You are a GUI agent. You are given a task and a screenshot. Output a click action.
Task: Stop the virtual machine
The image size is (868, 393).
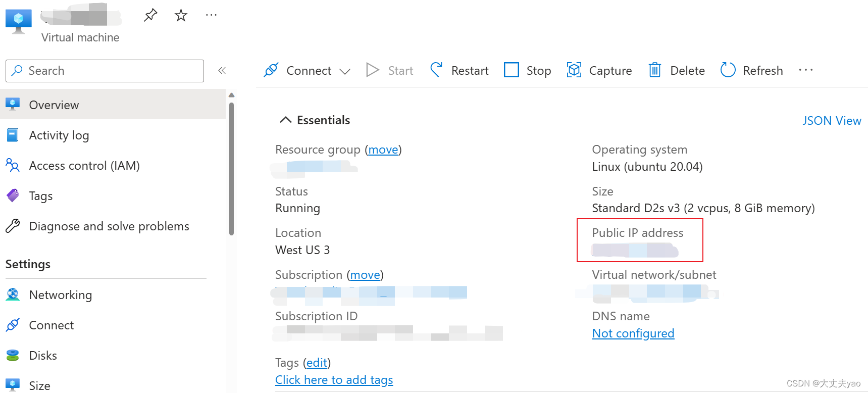click(x=528, y=70)
